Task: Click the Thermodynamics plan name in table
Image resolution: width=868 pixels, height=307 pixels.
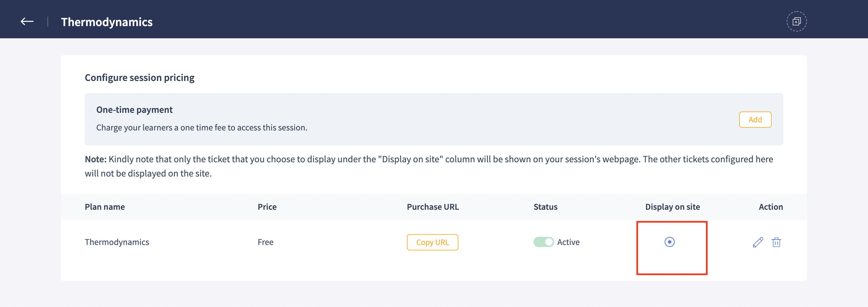Action: point(117,242)
